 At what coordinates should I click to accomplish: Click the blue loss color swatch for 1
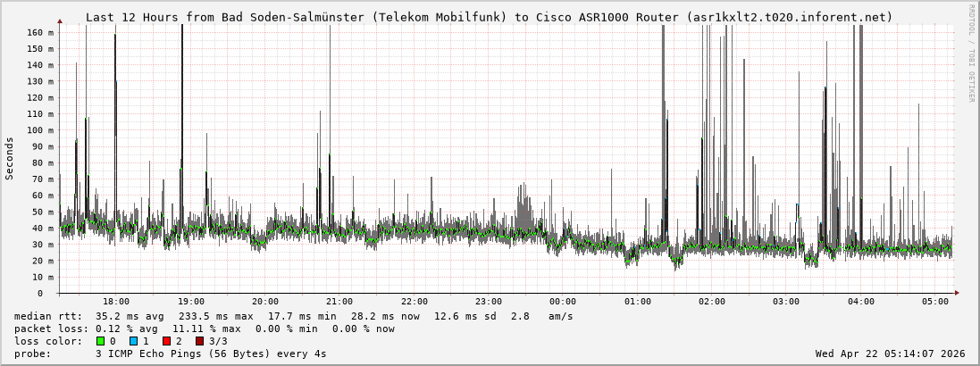click(134, 341)
